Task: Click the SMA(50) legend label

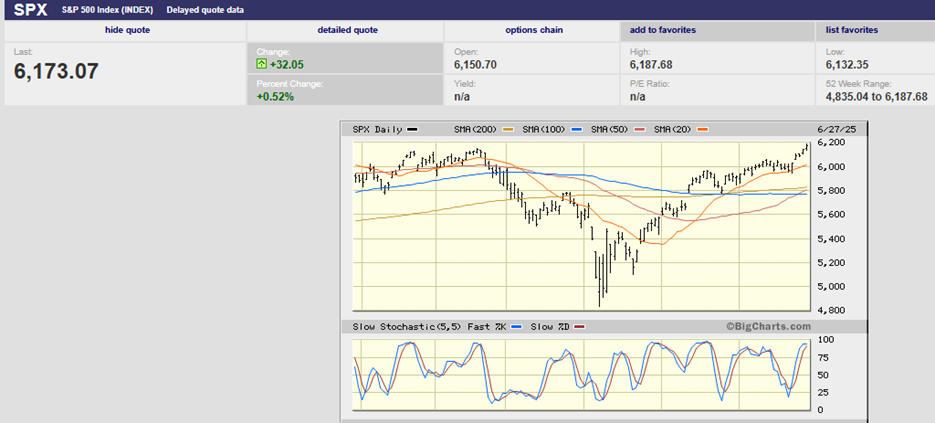Action: [609, 129]
